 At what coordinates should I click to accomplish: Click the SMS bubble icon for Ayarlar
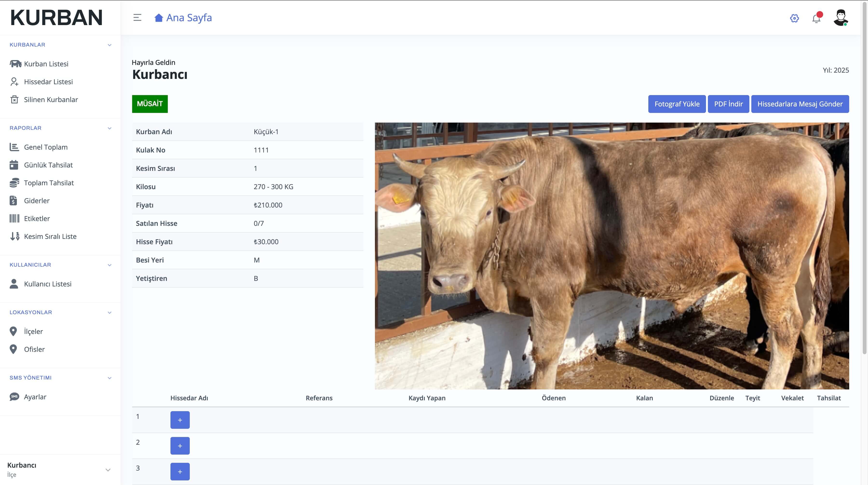click(x=14, y=397)
